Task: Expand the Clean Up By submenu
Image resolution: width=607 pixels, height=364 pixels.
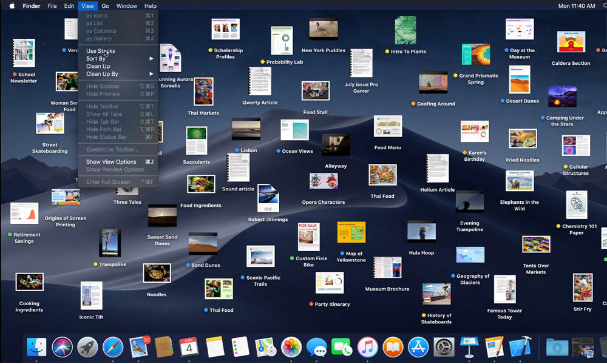Action: 102,74
